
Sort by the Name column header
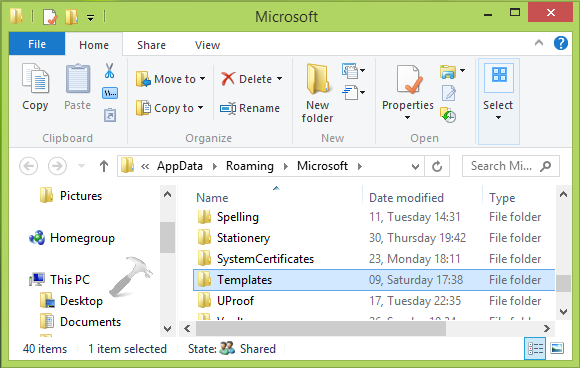[x=212, y=198]
